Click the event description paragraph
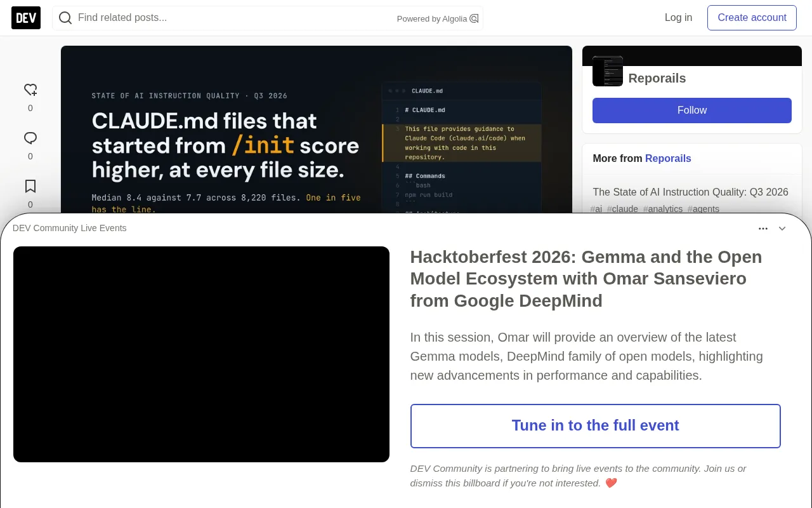Image resolution: width=812 pixels, height=508 pixels. coord(587,356)
